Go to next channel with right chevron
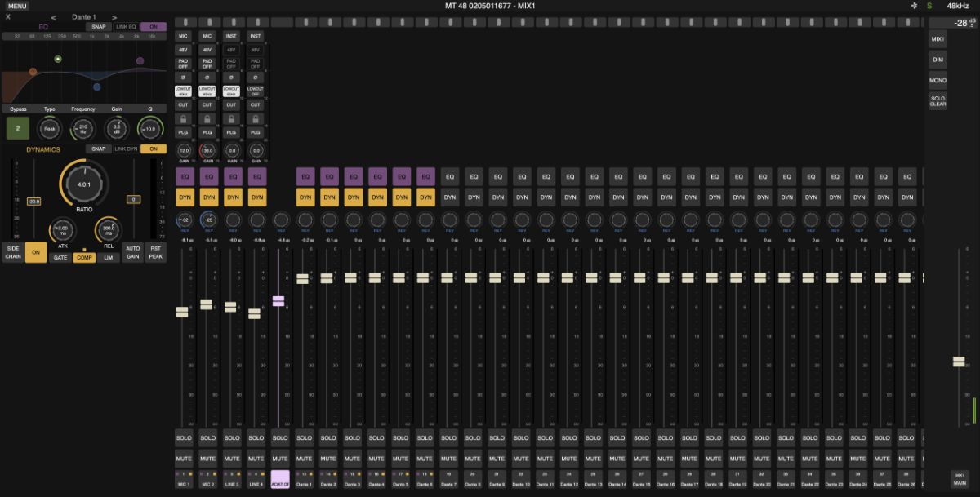 pos(114,16)
